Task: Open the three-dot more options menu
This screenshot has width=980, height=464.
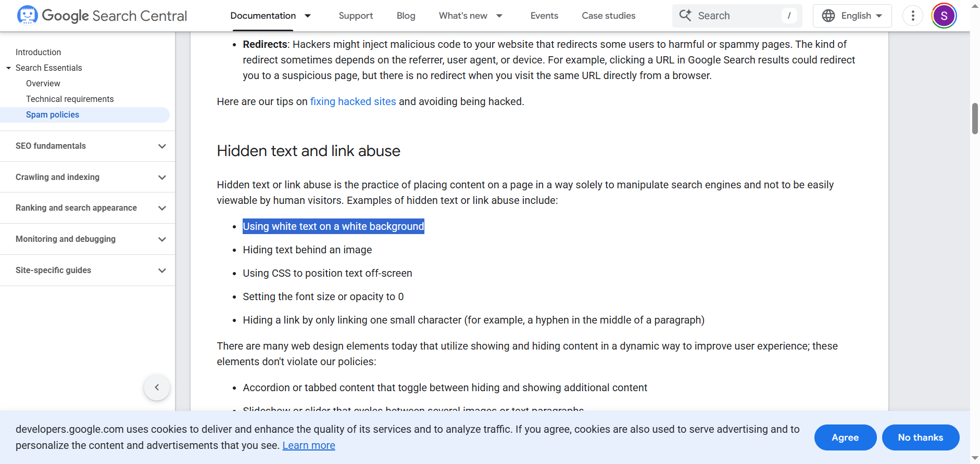Action: pyautogui.click(x=912, y=16)
